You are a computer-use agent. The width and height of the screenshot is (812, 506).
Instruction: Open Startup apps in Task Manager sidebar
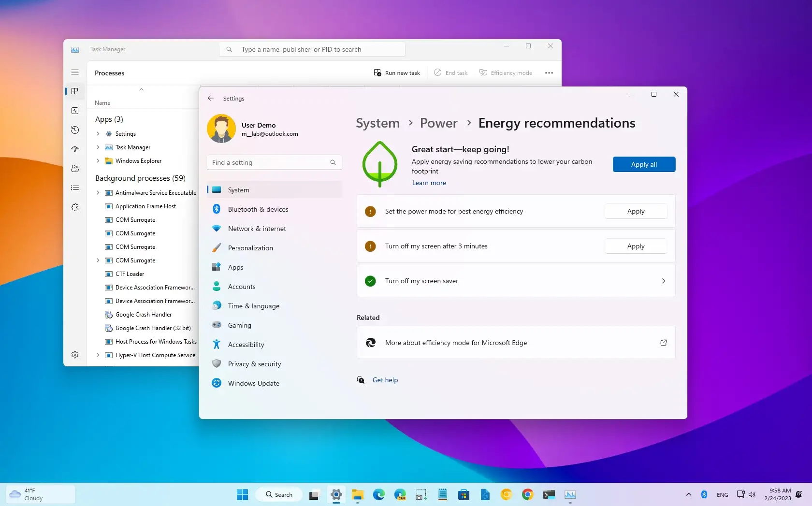(75, 149)
